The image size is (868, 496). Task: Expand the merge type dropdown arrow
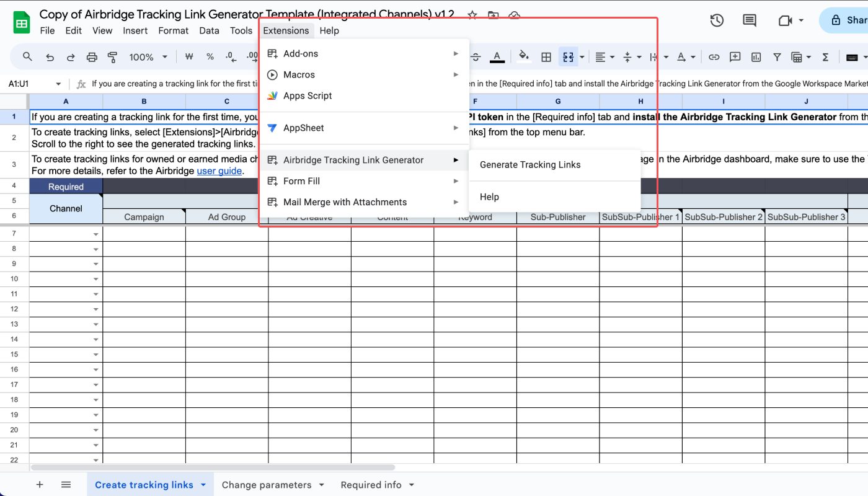point(582,57)
